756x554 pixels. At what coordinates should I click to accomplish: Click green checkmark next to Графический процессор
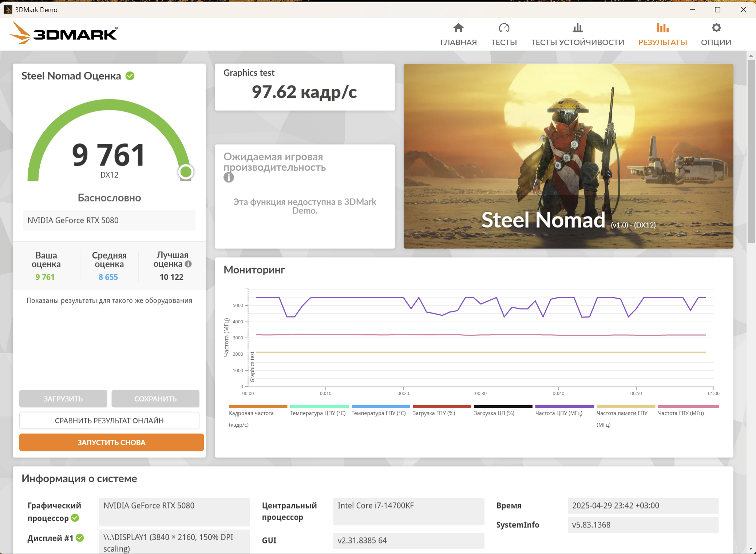pyautogui.click(x=75, y=518)
